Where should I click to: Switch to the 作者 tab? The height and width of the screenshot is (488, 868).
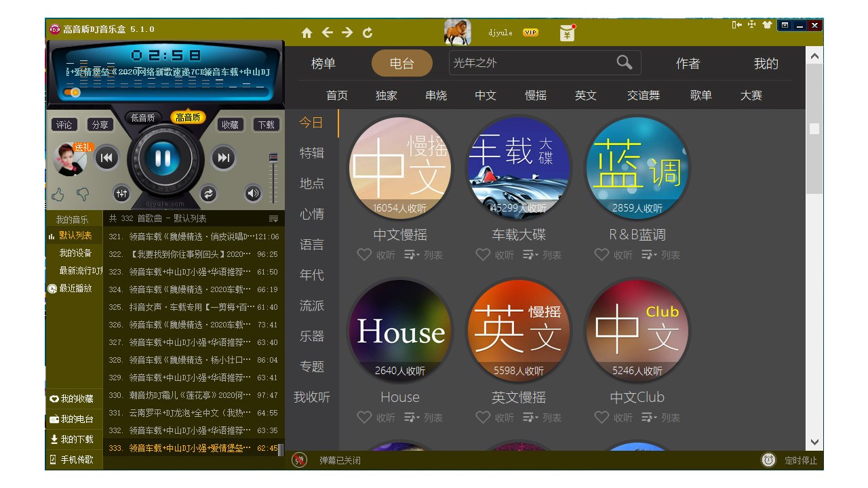(688, 64)
